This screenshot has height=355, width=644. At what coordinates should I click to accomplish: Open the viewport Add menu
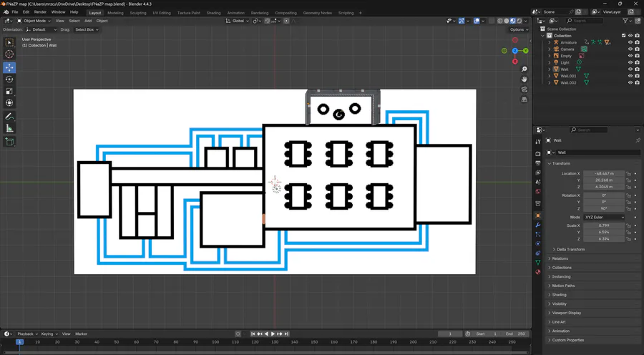88,21
